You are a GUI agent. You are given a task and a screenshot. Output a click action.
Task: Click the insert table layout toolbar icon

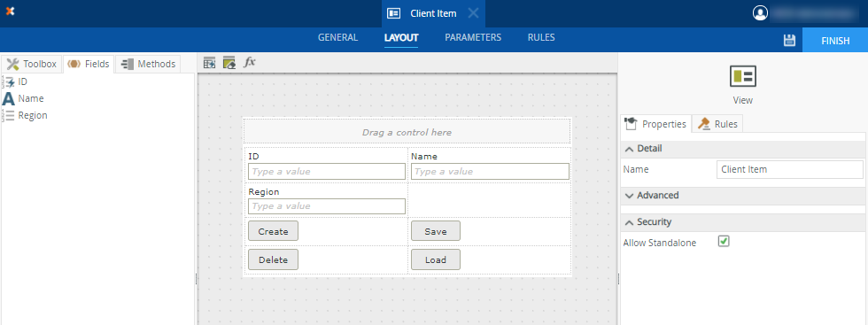209,63
